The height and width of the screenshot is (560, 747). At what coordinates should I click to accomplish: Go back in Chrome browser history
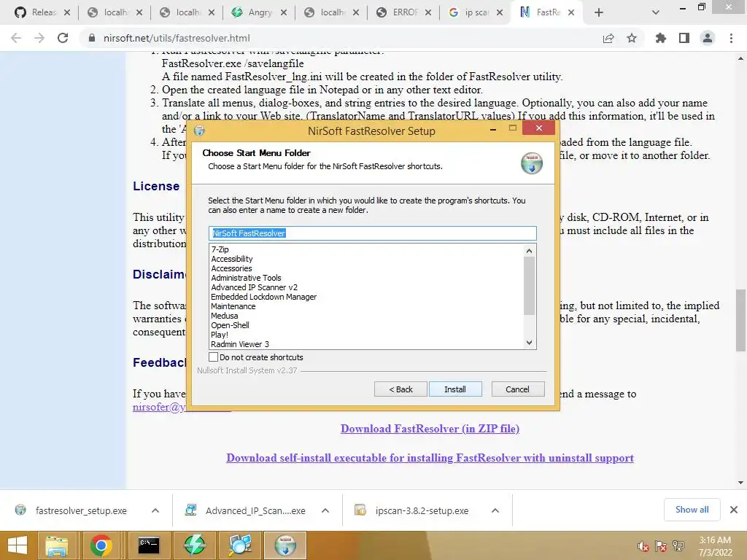16,38
